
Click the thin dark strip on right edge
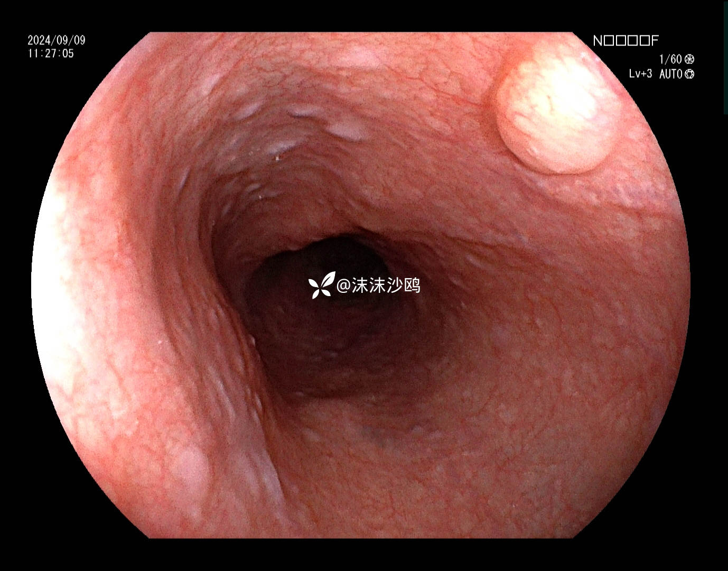coord(725,57)
